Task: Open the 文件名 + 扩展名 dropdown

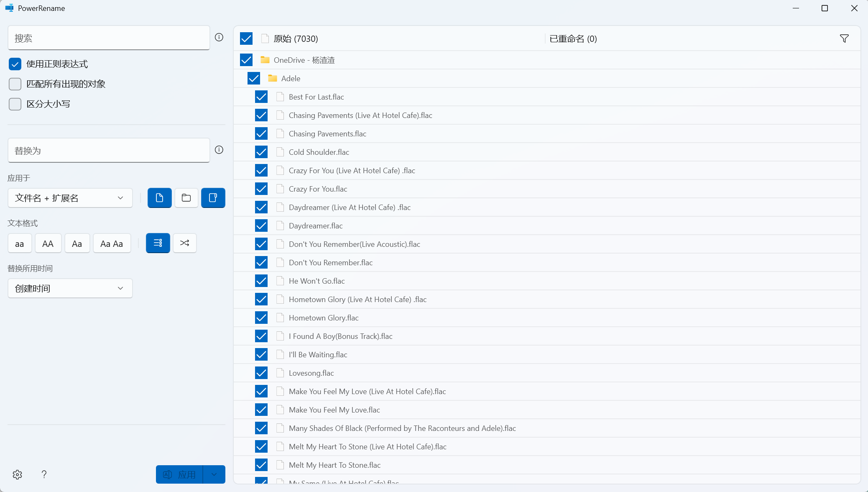Action: (x=70, y=198)
